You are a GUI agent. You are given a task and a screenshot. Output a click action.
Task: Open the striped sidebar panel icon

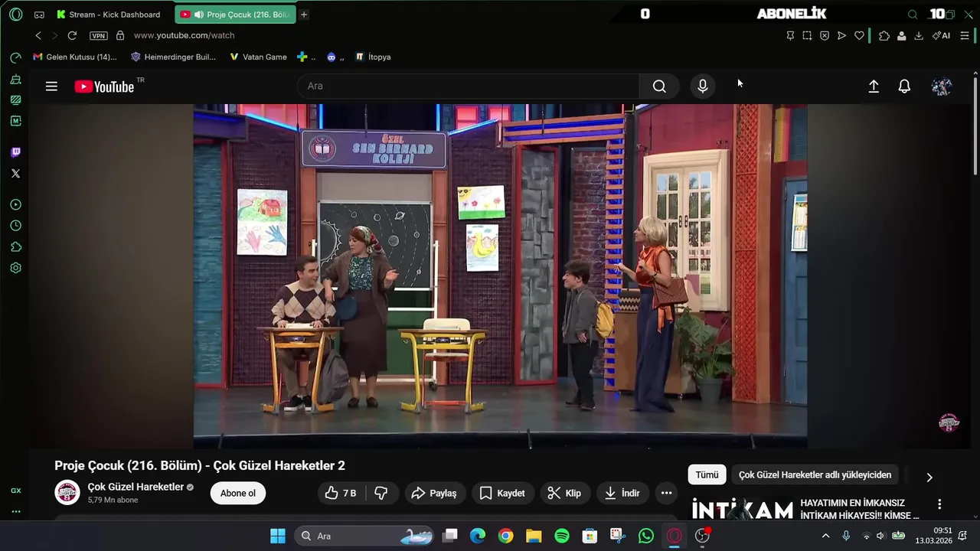pos(15,99)
